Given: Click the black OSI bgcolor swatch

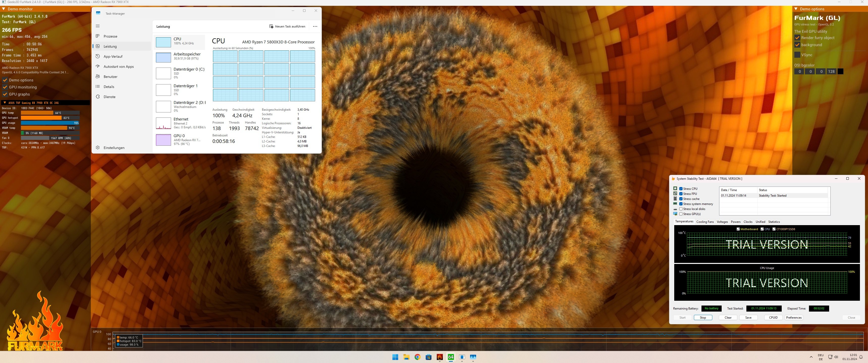Looking at the screenshot, I should 840,71.
